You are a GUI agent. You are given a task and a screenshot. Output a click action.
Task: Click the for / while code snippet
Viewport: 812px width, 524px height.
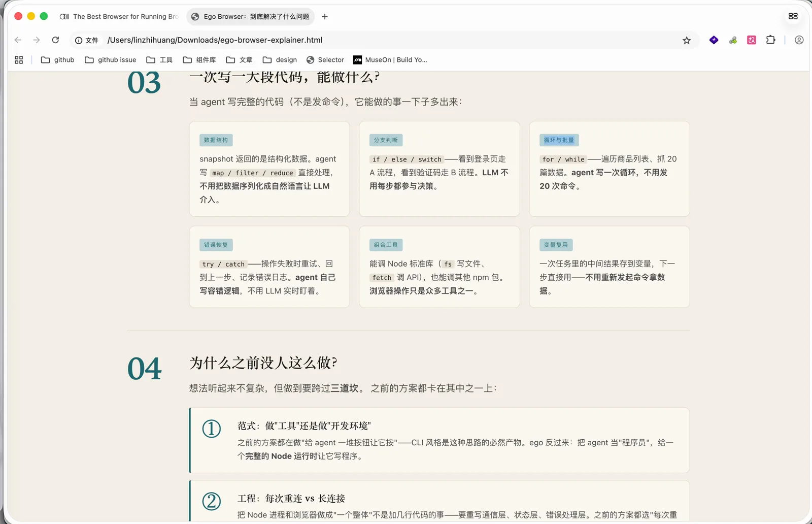click(x=563, y=159)
